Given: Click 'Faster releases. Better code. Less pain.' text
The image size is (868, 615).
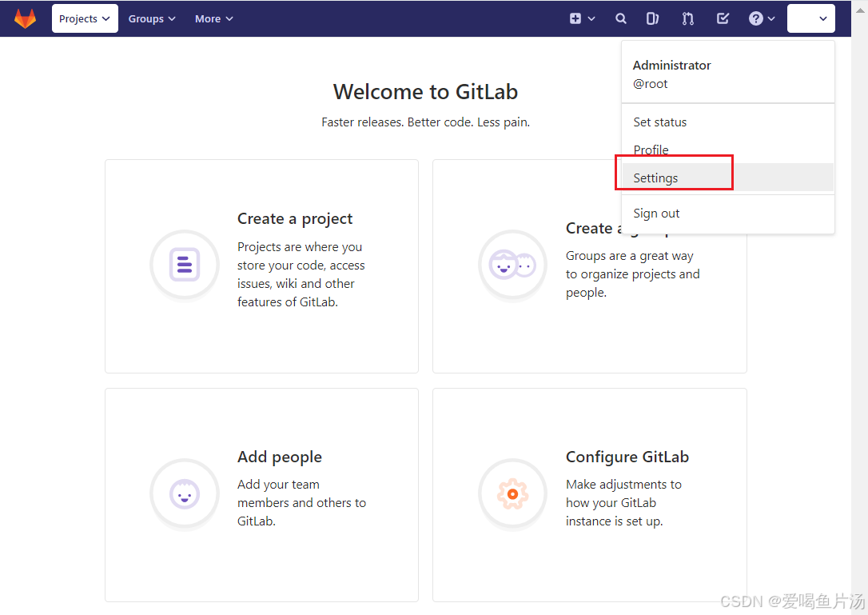Looking at the screenshot, I should (x=425, y=122).
